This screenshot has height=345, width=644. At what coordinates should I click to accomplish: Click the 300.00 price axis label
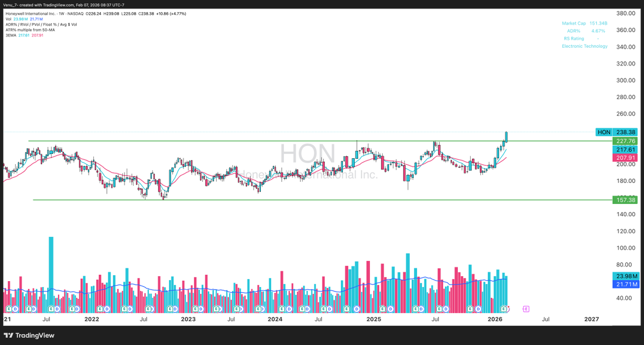pyautogui.click(x=626, y=80)
